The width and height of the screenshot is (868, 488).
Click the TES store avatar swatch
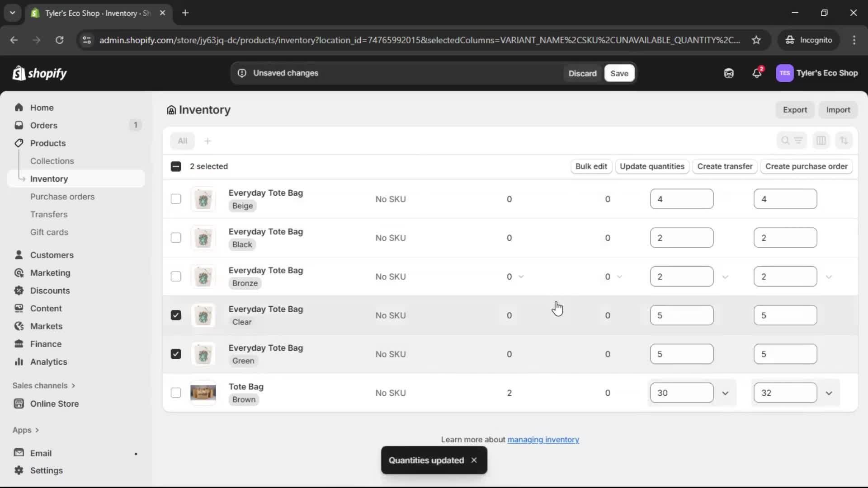(785, 73)
